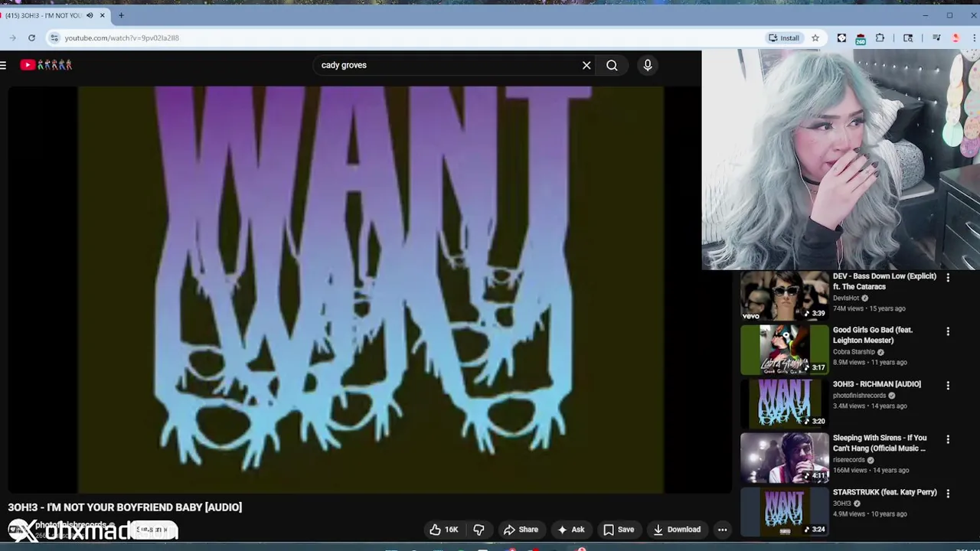This screenshot has width=980, height=551.
Task: Open the STARSTRUKK thumbnail
Action: (784, 511)
